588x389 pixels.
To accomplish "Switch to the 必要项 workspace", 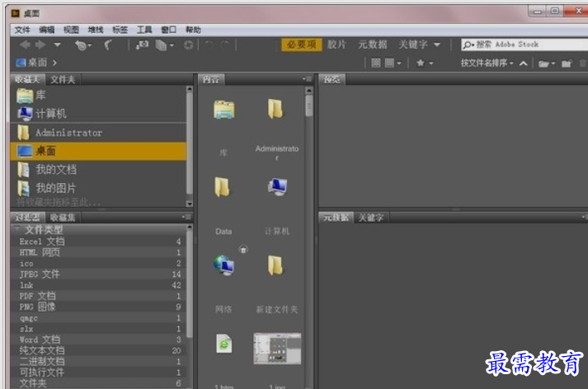I will (x=302, y=45).
